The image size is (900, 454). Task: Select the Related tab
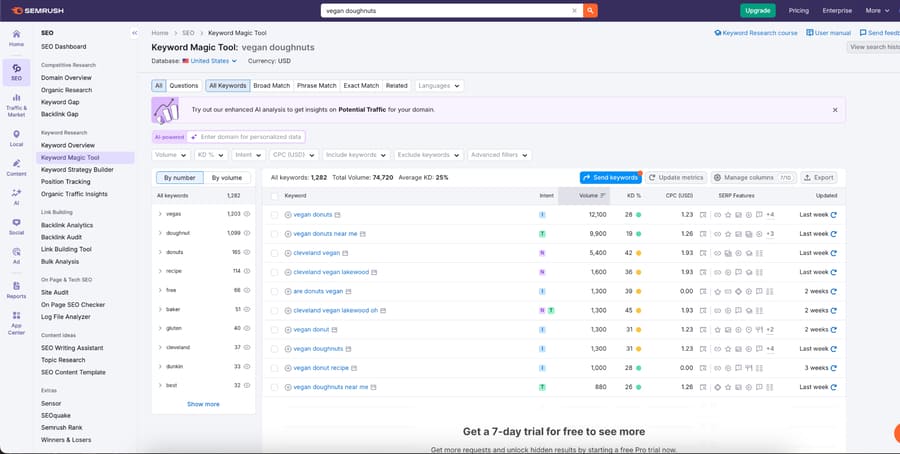tap(396, 86)
